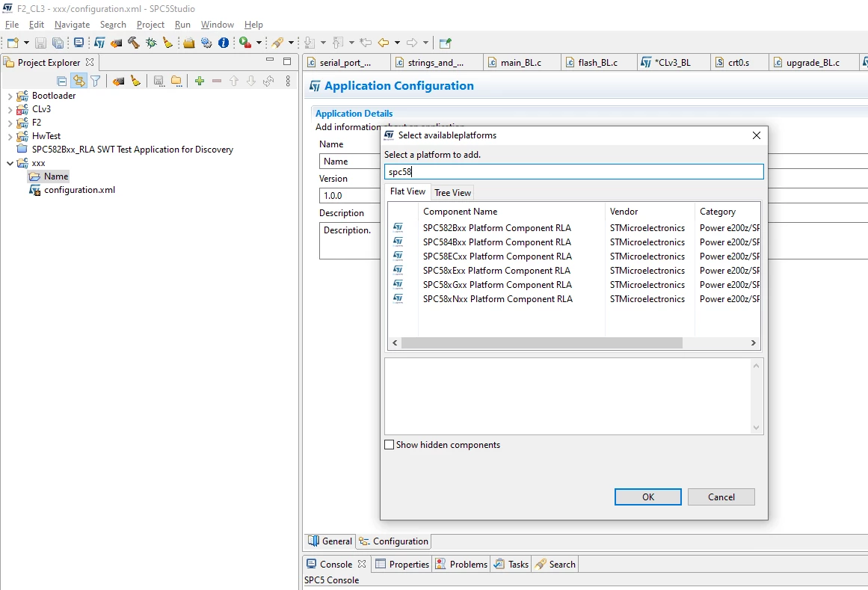Switch to Tree View tab
This screenshot has height=590, width=868.
452,193
